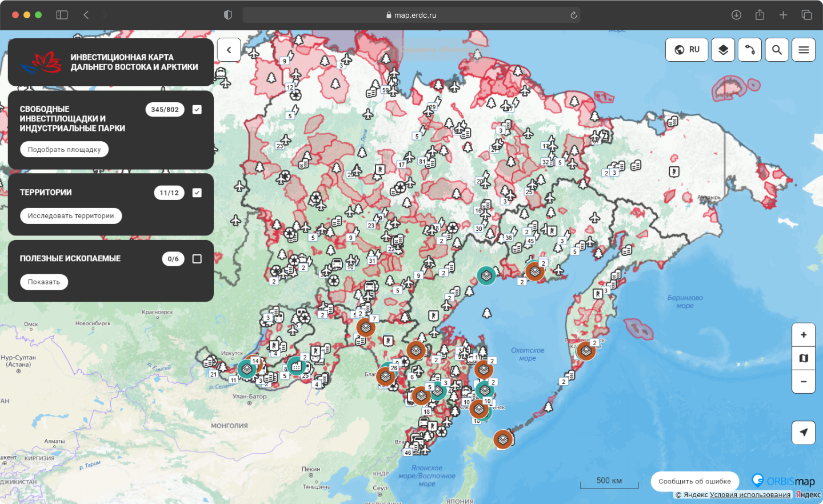Uncheck the free investment sites checkbox

coord(197,110)
